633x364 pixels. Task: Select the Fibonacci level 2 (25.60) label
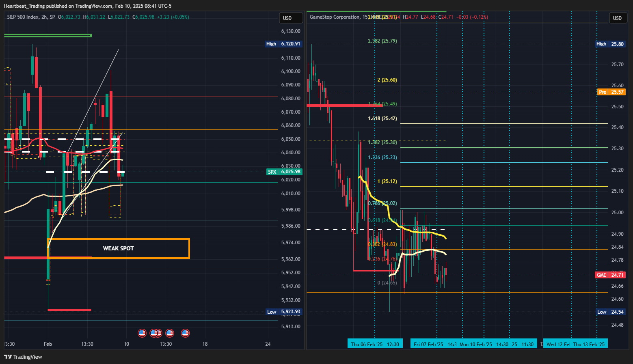(x=387, y=80)
